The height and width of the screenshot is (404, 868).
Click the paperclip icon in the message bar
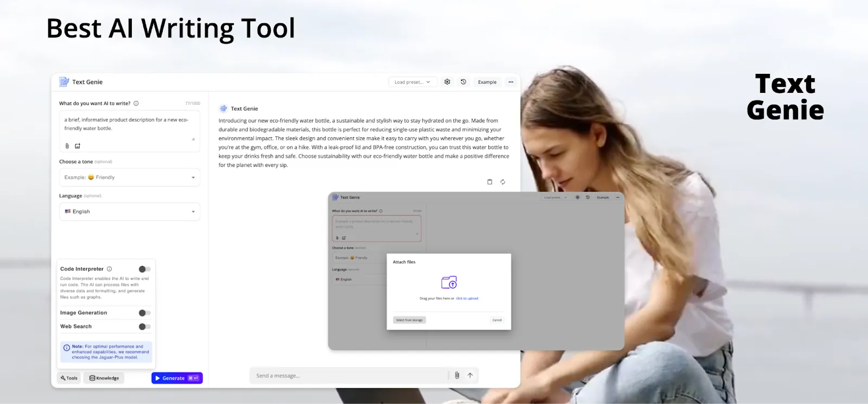tap(457, 375)
